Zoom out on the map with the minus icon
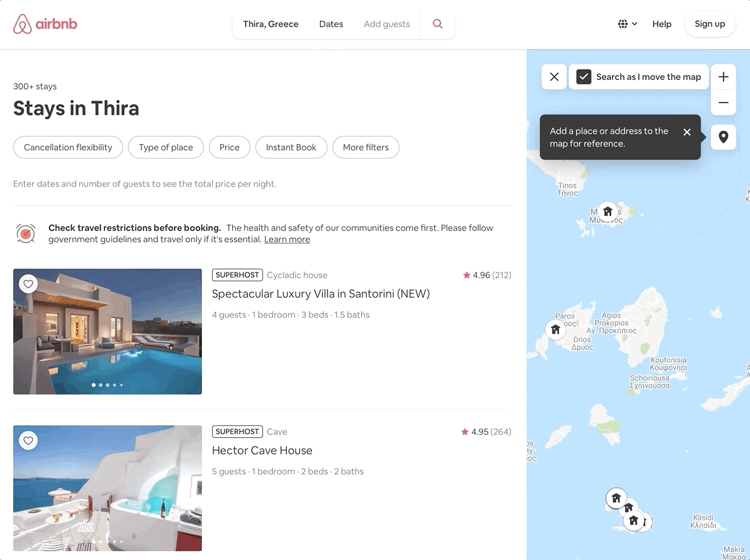 coord(723,103)
